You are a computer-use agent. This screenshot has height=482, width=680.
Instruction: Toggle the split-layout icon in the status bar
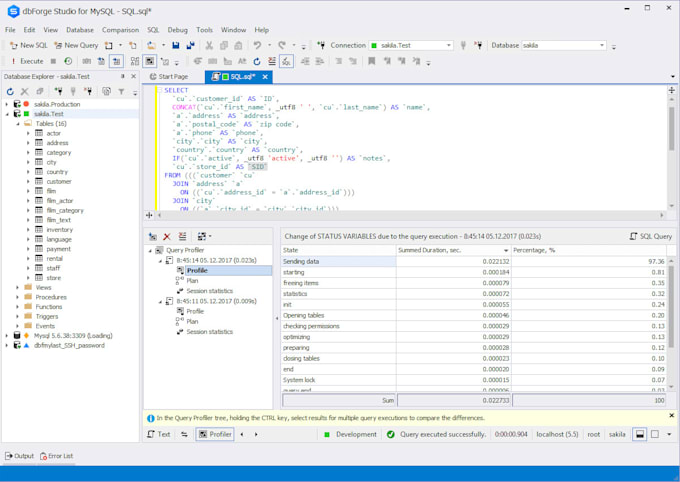pyautogui.click(x=639, y=434)
